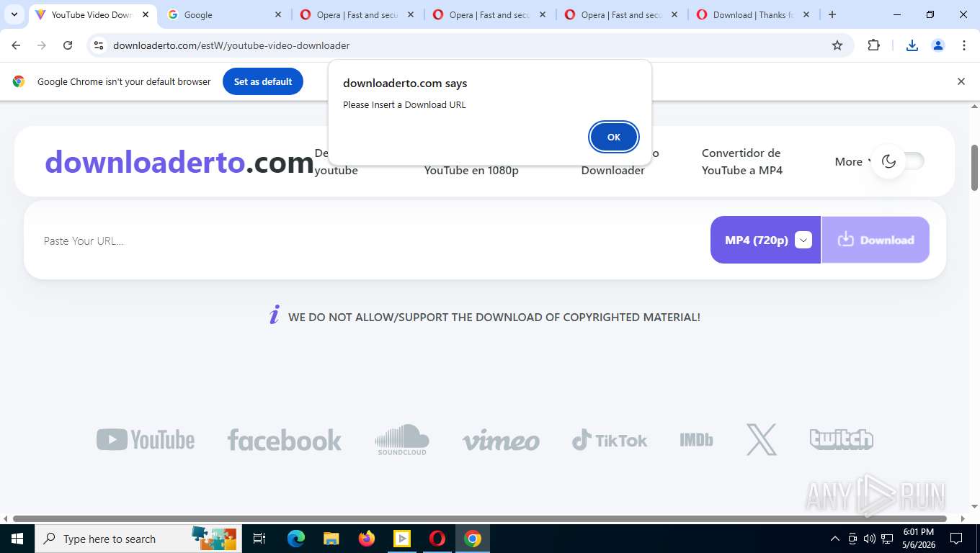Expand the More menu
The height and width of the screenshot is (553, 980).
coord(852,161)
